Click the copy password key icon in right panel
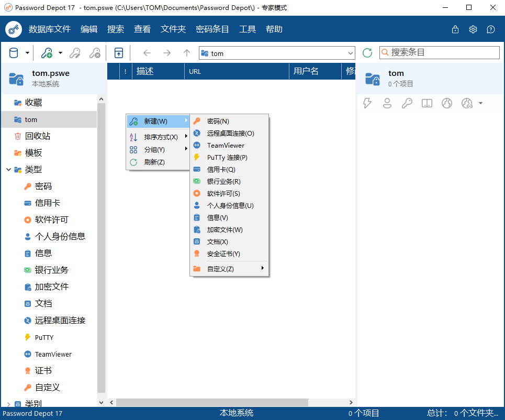This screenshot has height=420, width=505. pyautogui.click(x=407, y=103)
